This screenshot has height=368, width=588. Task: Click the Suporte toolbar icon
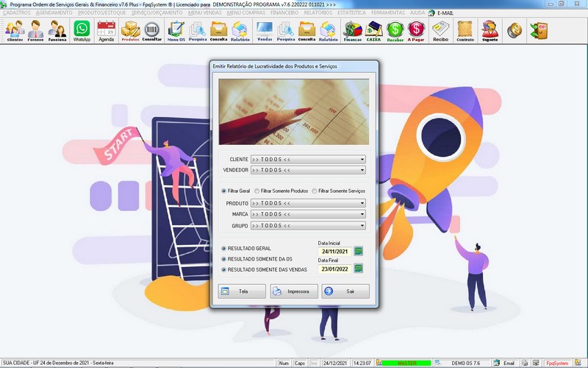point(490,30)
